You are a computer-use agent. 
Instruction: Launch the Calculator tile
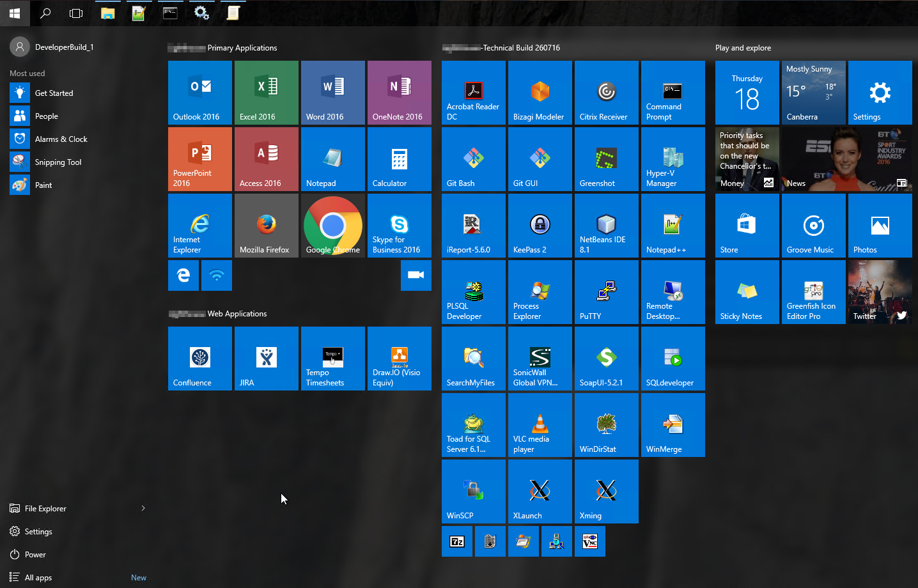pos(400,159)
